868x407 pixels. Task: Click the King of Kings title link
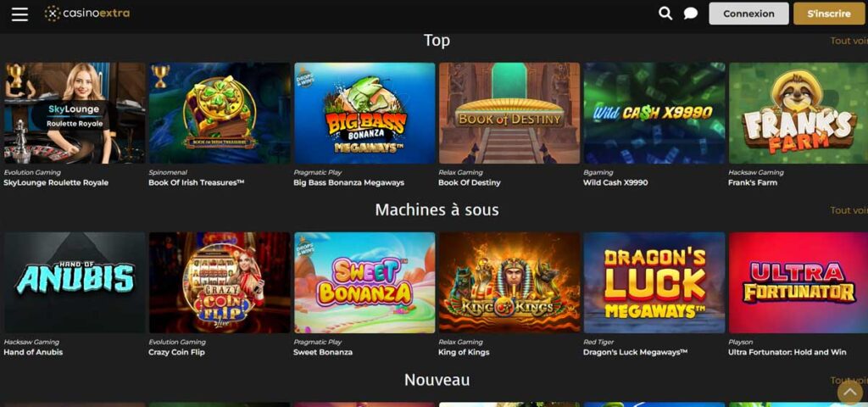(x=464, y=352)
